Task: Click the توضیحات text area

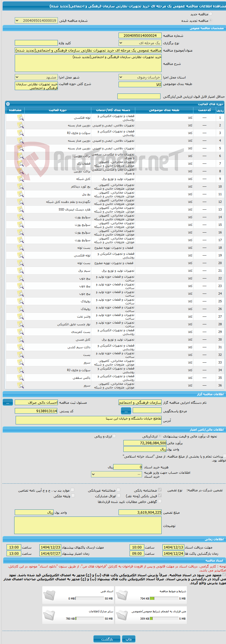Action: tap(88, 525)
